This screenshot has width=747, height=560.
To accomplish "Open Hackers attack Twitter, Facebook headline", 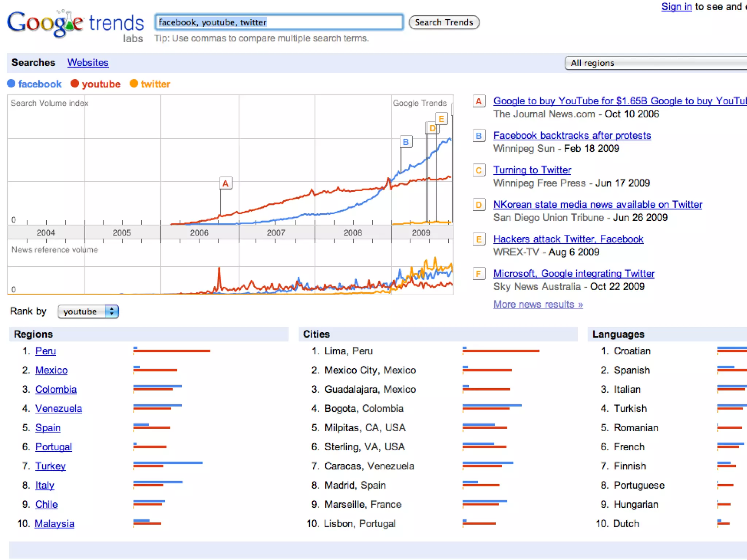I will point(568,239).
